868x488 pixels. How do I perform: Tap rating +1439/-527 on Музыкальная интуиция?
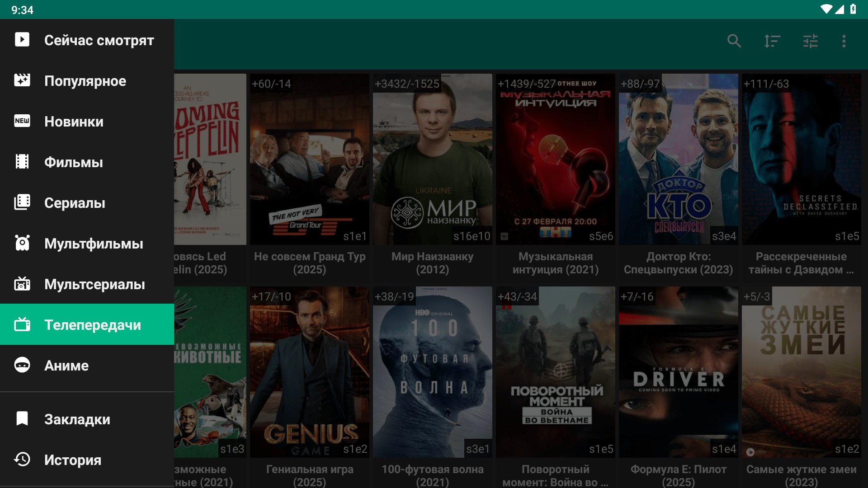[527, 84]
